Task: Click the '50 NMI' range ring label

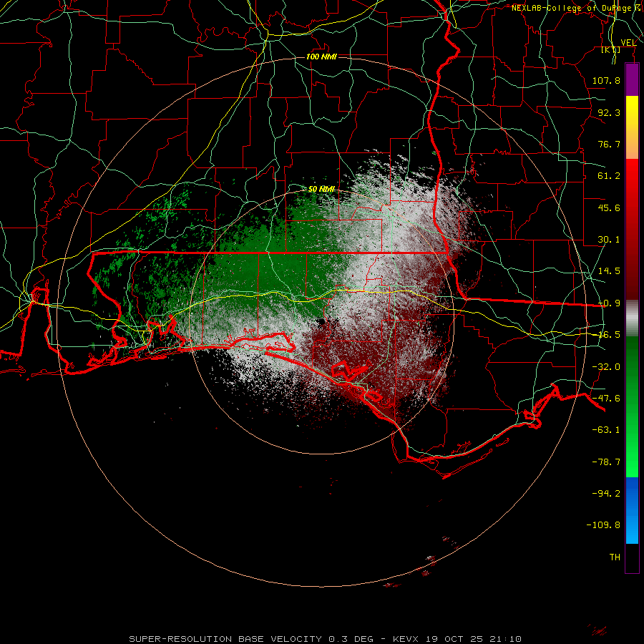Action: coord(321,189)
